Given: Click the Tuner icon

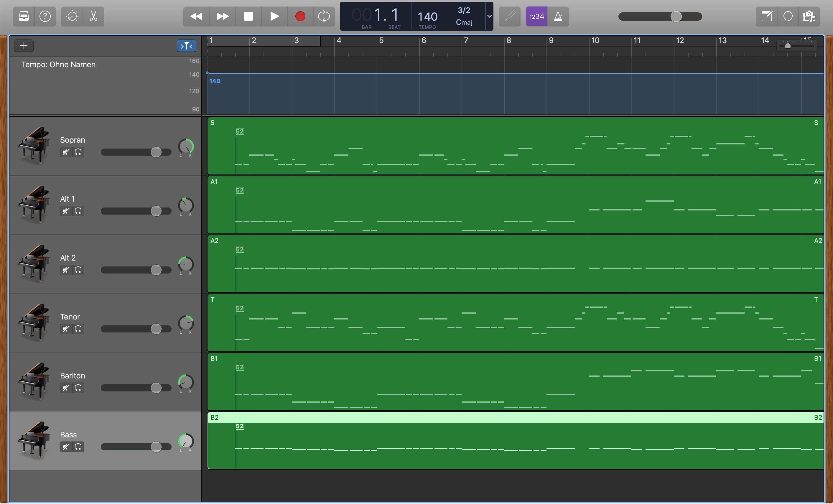Looking at the screenshot, I should 509,16.
